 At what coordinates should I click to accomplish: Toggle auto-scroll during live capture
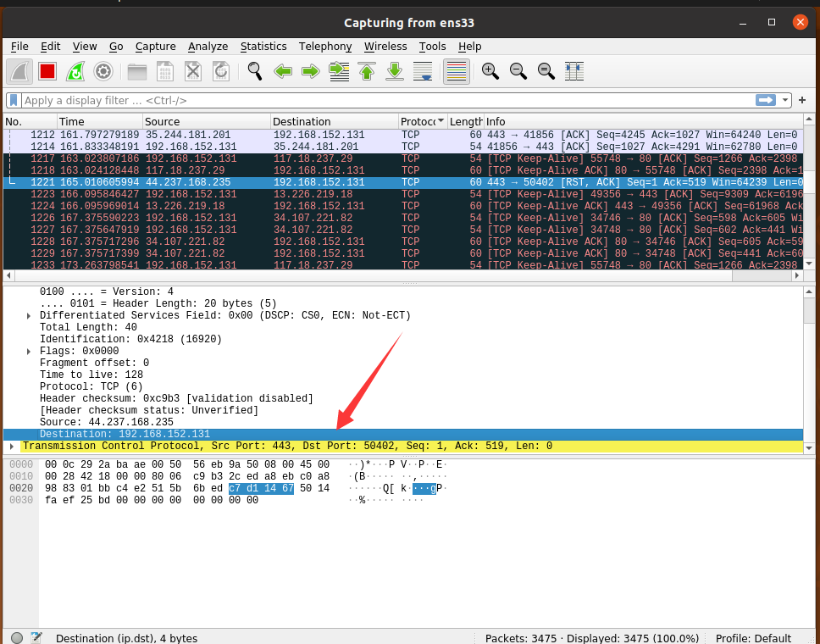423,72
